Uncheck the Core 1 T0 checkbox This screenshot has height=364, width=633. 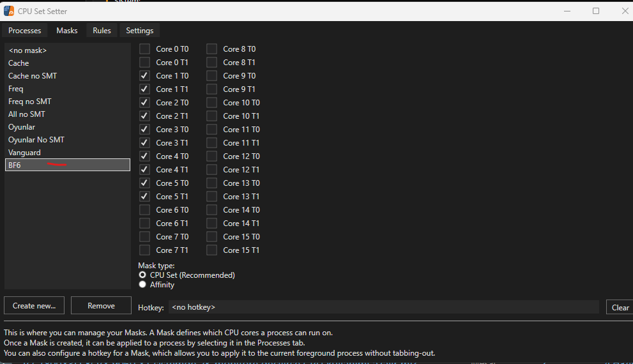pos(144,76)
